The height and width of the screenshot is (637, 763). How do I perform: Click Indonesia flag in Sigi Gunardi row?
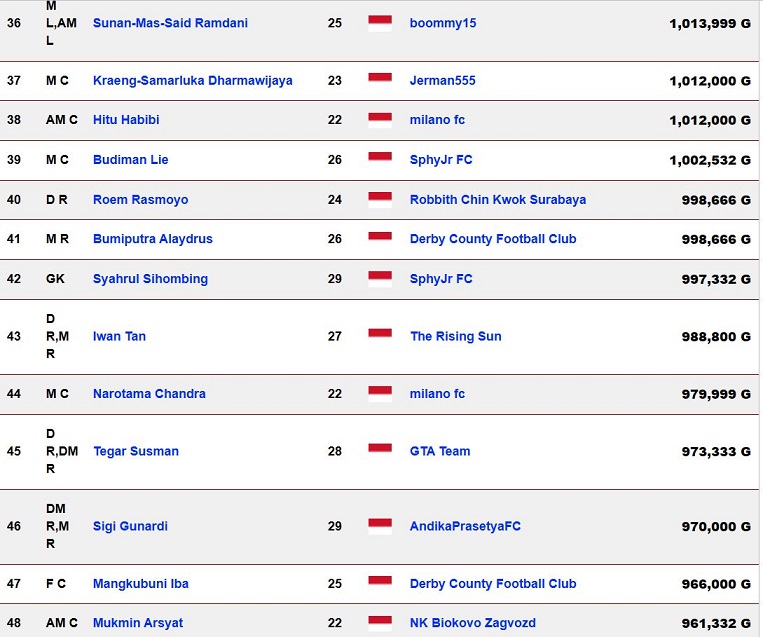coord(380,526)
